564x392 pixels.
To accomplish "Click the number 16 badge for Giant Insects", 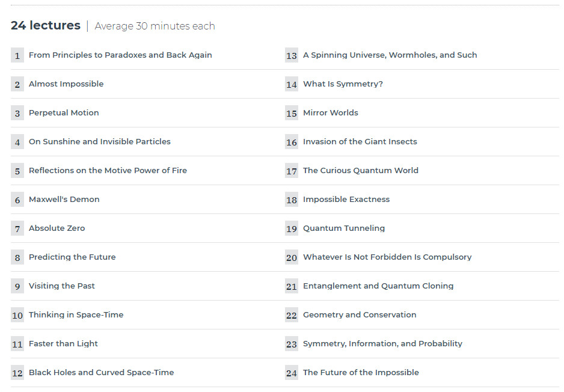I will [x=292, y=142].
